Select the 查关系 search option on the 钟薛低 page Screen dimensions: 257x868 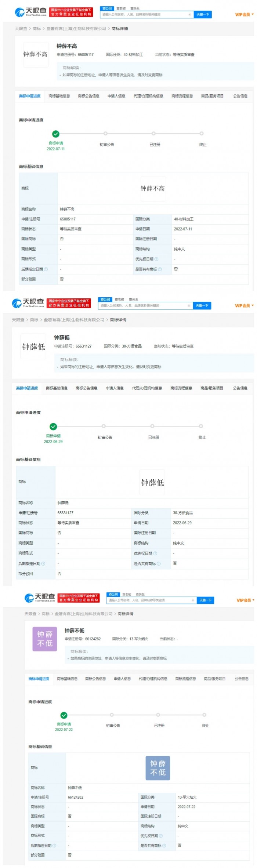point(133,299)
